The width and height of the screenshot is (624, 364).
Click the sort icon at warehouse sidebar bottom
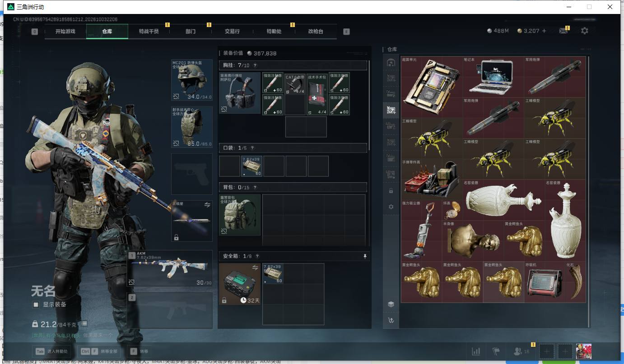click(x=391, y=321)
